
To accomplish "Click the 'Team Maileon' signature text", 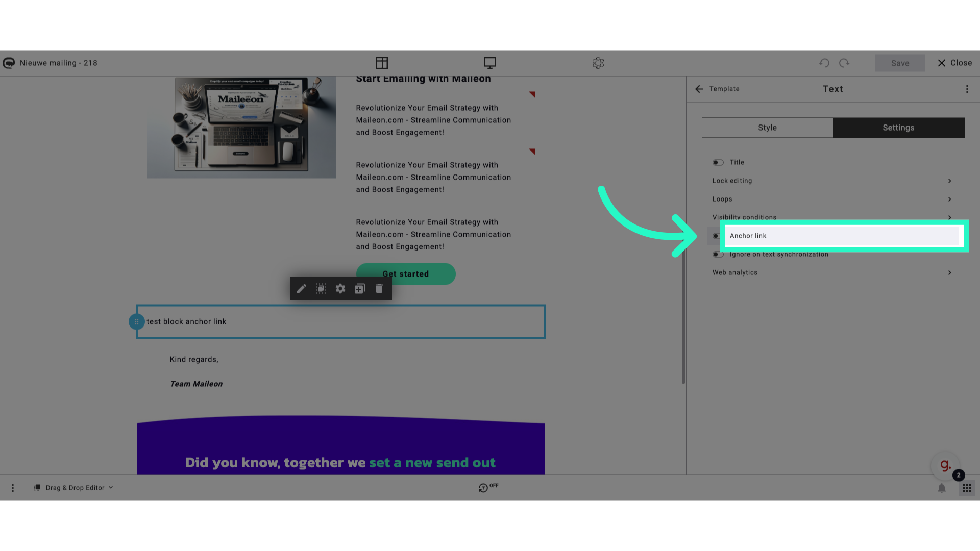I will (196, 384).
